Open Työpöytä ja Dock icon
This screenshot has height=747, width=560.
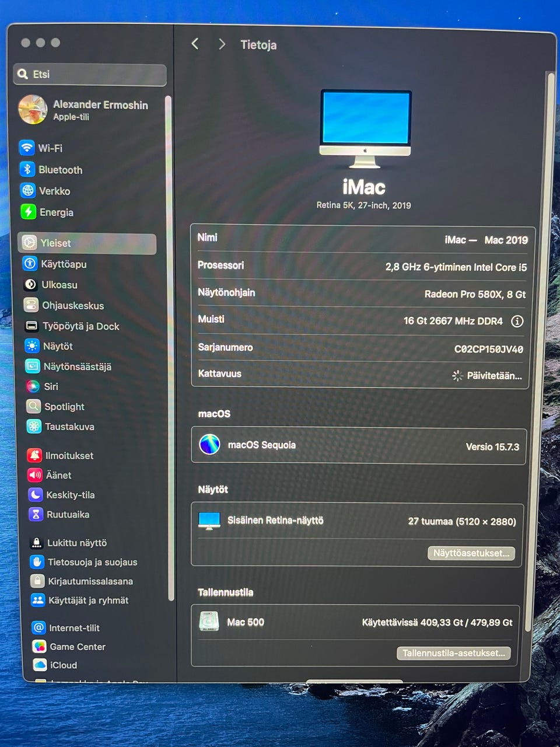point(32,326)
